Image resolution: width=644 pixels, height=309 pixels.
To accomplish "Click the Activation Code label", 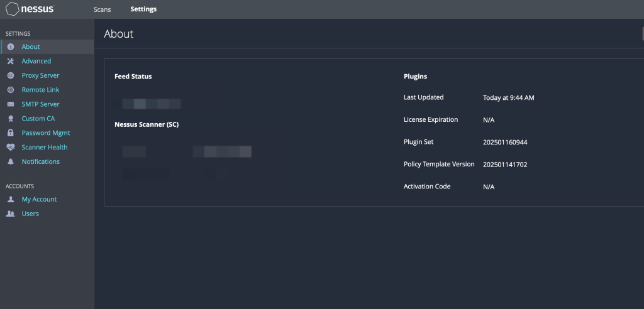I will [427, 187].
